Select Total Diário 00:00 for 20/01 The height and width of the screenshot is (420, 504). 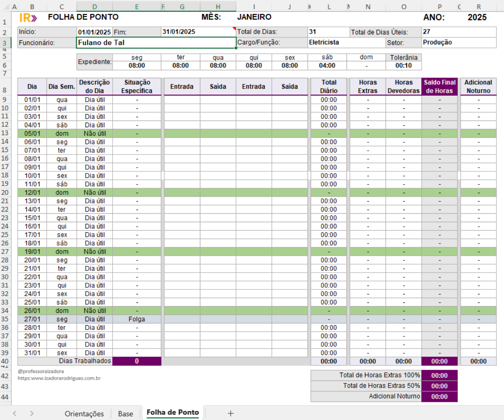[329, 260]
